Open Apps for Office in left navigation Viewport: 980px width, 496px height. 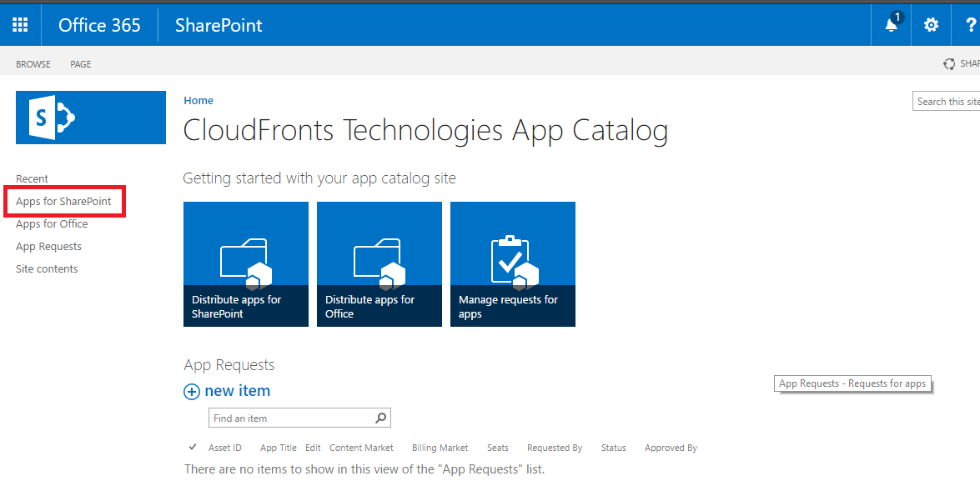tap(52, 223)
